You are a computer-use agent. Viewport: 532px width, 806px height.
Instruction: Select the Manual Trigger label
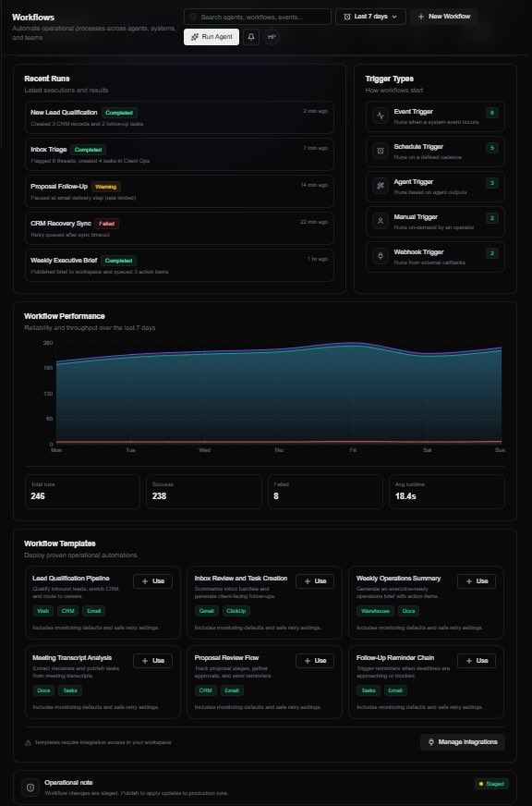click(416, 217)
